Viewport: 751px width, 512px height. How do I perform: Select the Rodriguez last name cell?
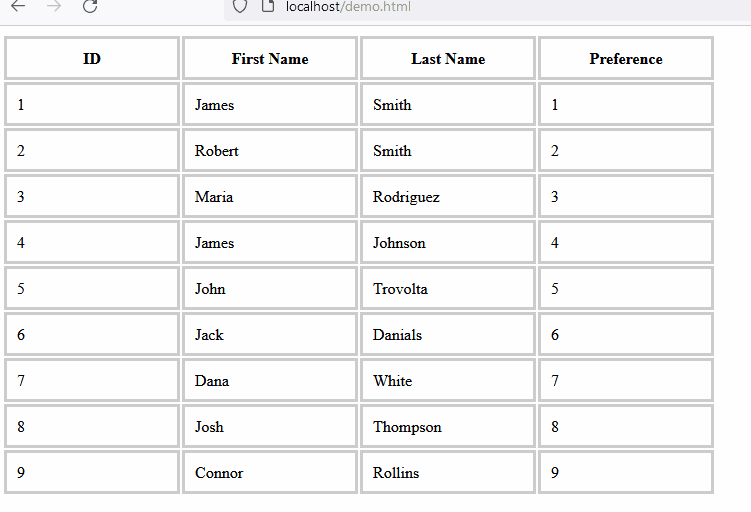(448, 196)
